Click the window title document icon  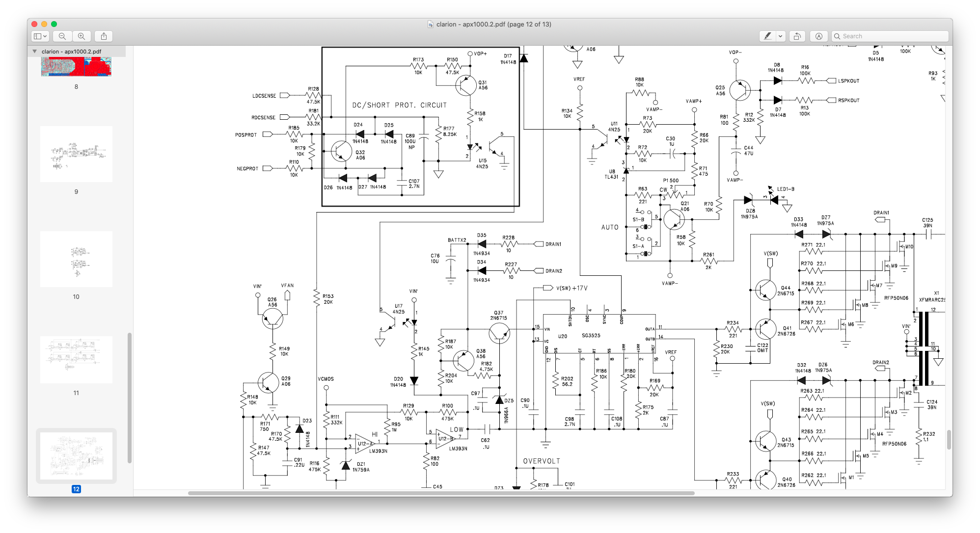[431, 24]
